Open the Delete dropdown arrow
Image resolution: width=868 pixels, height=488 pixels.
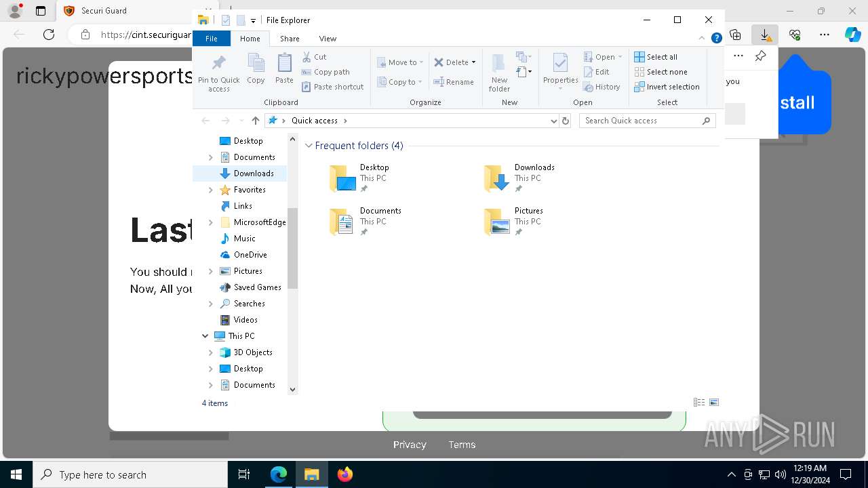(x=473, y=62)
